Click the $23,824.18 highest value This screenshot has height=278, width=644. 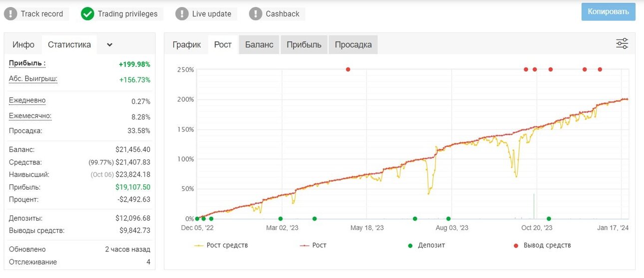click(133, 175)
